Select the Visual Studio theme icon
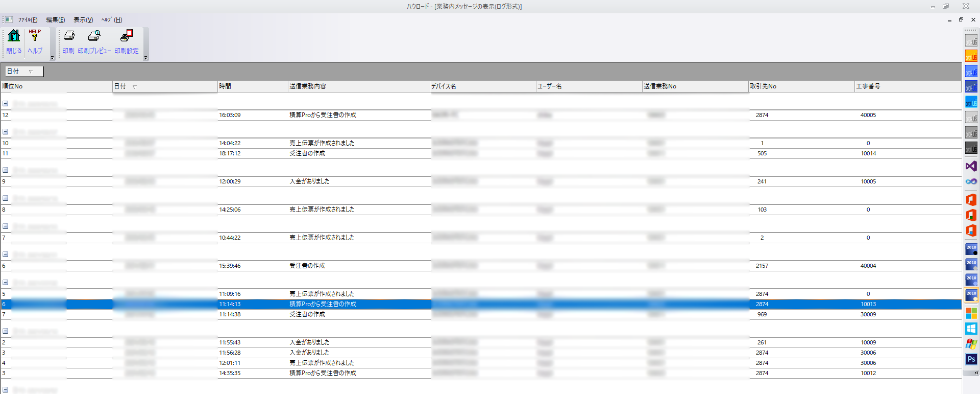 pyautogui.click(x=971, y=166)
